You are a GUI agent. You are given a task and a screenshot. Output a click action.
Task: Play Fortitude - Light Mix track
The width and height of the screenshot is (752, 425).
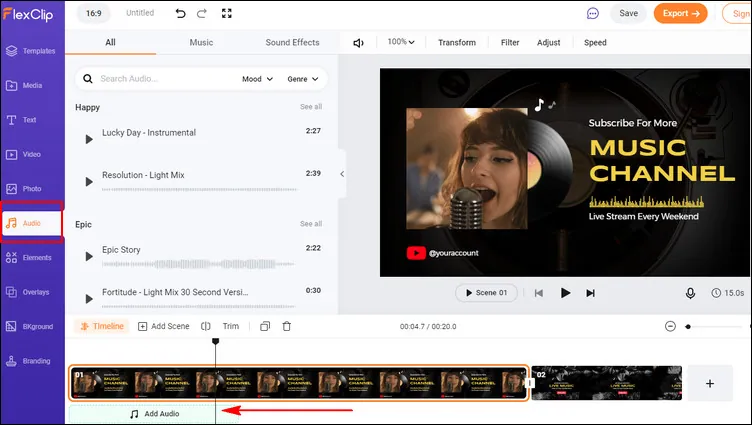[89, 299]
